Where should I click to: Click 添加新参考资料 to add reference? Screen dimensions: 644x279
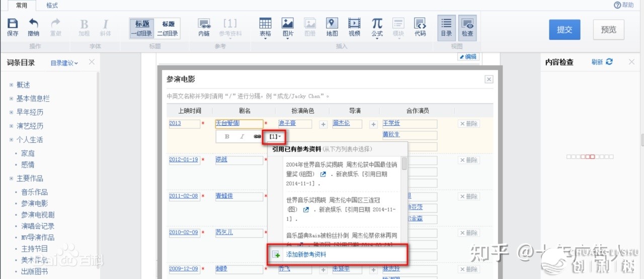tap(306, 254)
